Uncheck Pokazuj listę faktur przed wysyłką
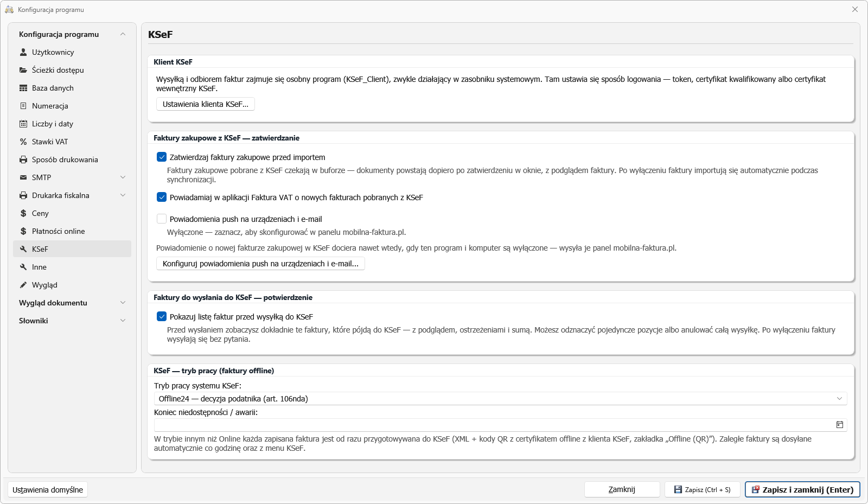 click(x=162, y=316)
